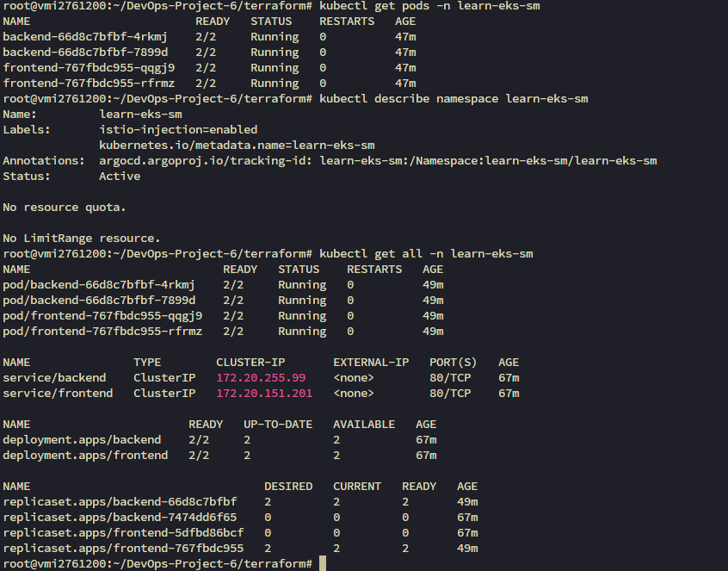
Task: Click the blinking terminal cursor
Action: 323,562
